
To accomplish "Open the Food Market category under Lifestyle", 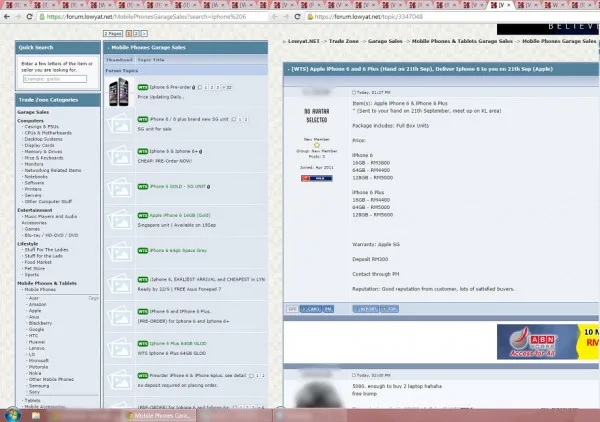I will click(x=38, y=262).
